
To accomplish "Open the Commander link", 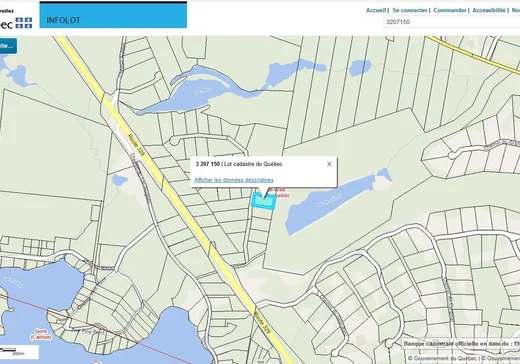I will 450,10.
